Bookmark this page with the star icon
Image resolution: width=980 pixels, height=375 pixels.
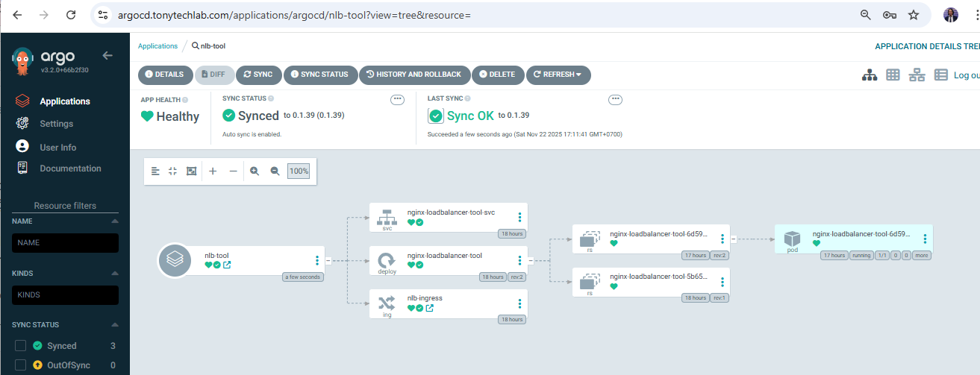click(x=914, y=15)
